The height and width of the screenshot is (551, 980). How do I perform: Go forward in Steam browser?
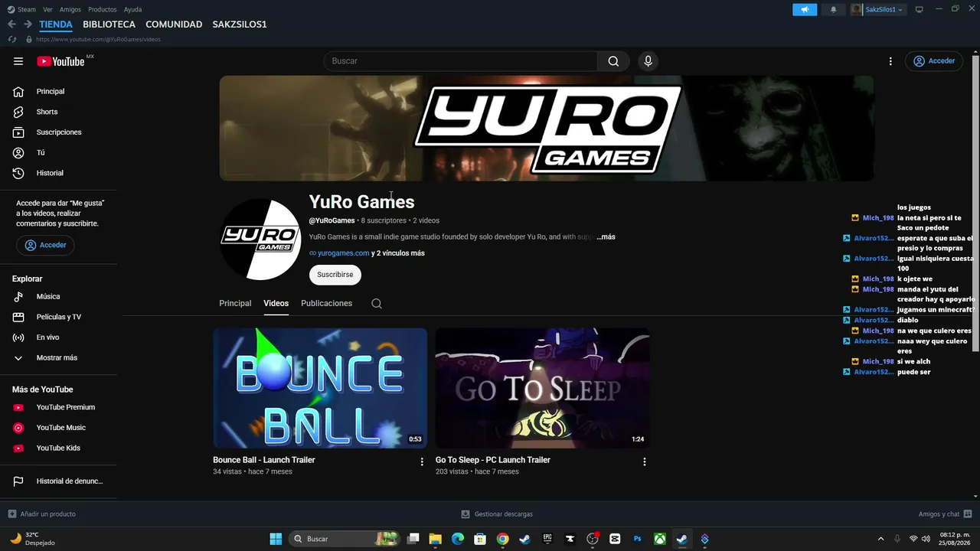tap(28, 24)
